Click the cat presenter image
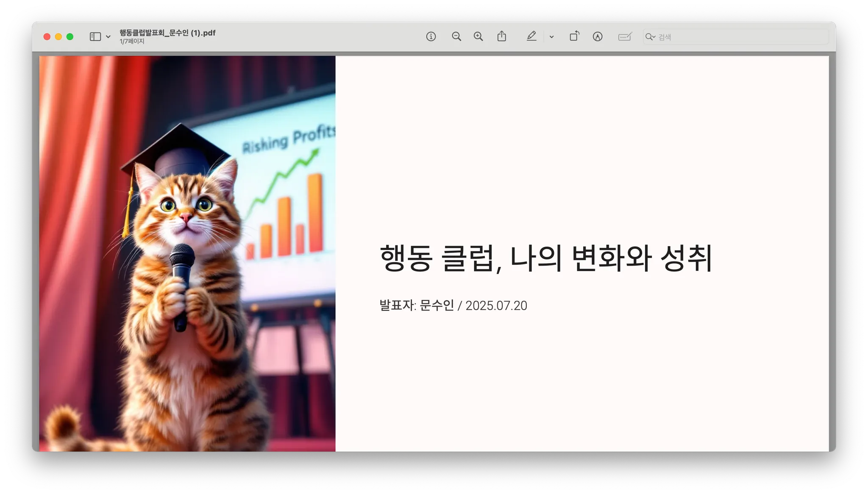 click(x=187, y=253)
